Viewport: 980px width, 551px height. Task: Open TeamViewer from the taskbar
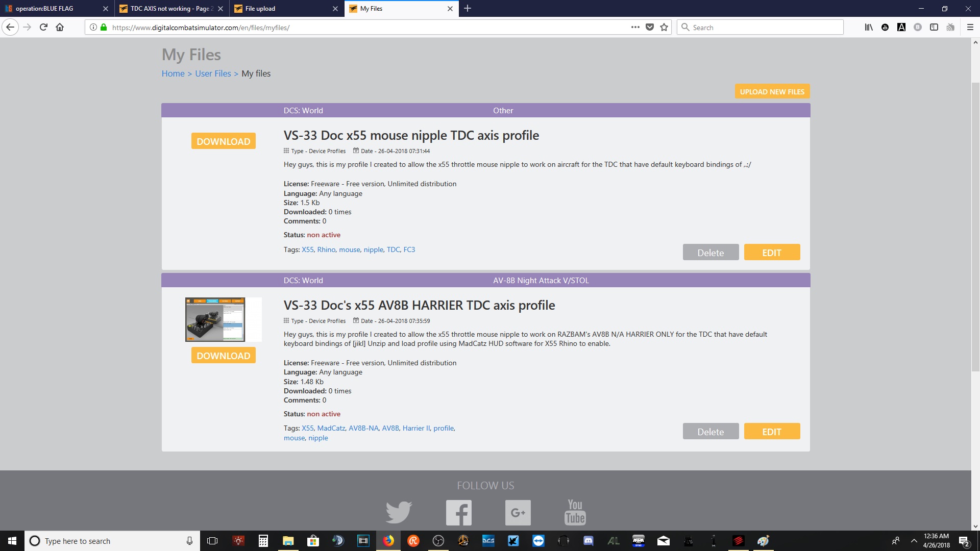[538, 541]
